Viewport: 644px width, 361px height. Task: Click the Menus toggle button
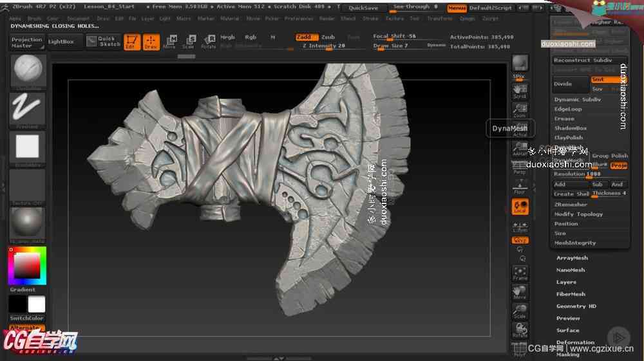point(457,8)
